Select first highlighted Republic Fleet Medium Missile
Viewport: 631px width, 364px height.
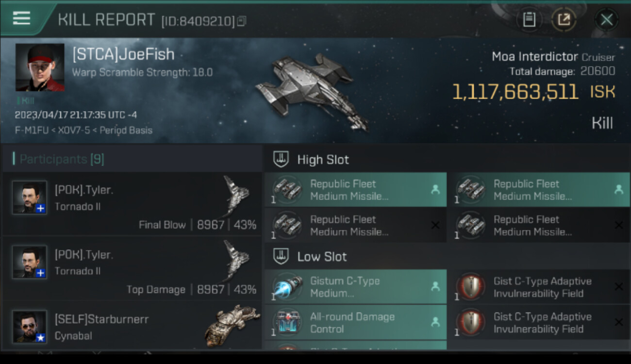pos(355,190)
